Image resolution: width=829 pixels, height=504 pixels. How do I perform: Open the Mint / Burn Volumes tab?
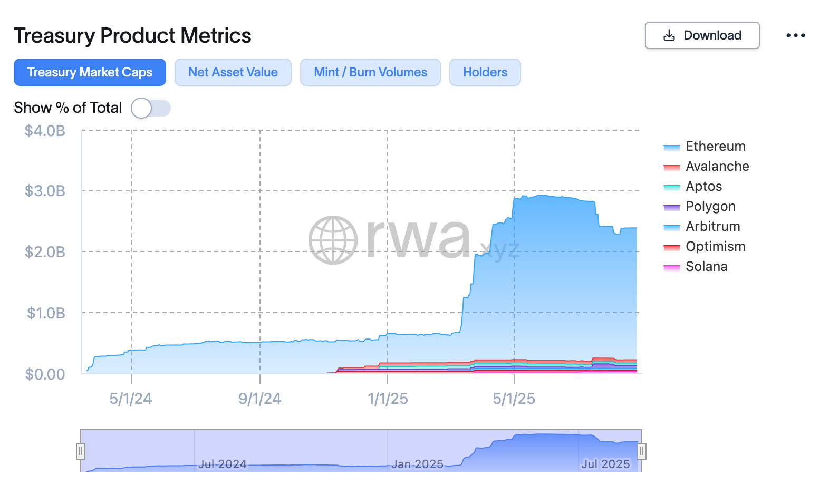370,72
